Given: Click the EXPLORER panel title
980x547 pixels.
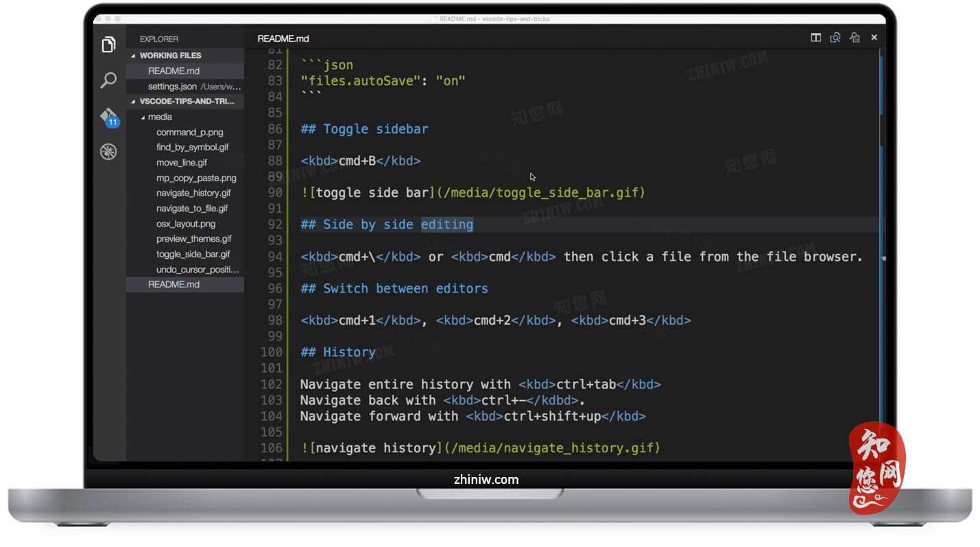Looking at the screenshot, I should point(159,39).
